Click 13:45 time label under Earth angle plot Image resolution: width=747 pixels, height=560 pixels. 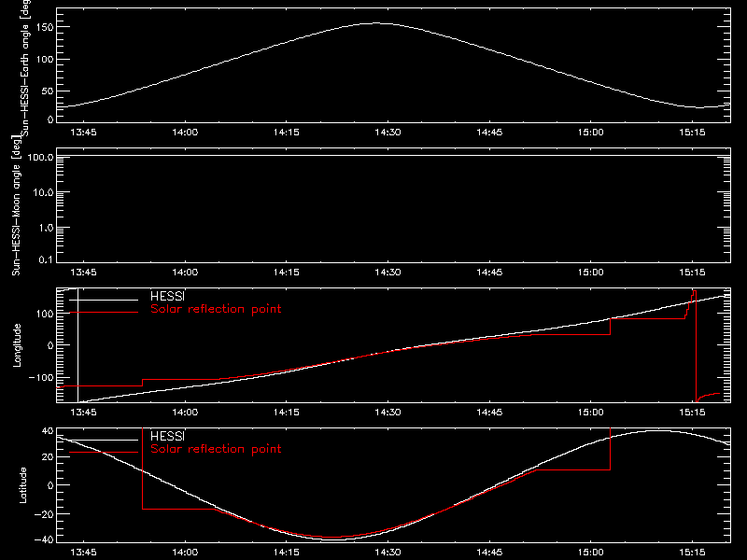tap(83, 132)
